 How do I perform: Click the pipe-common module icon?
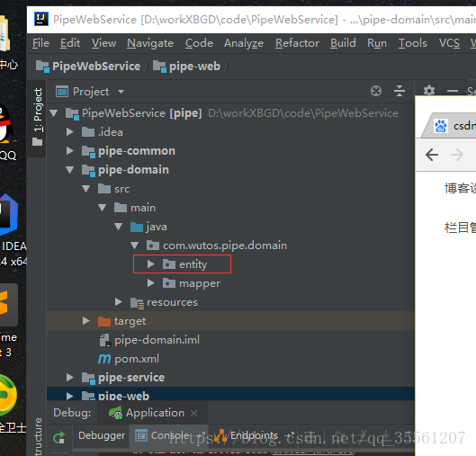coord(88,151)
